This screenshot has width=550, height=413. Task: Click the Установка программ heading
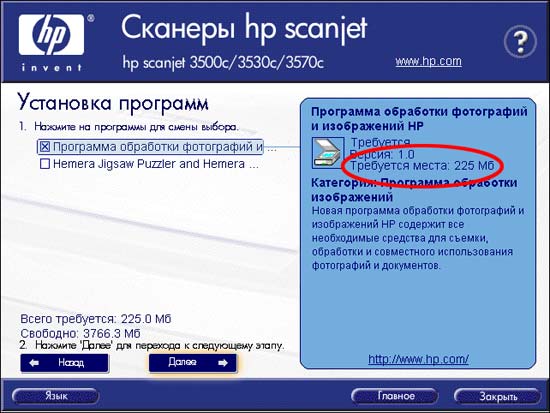click(113, 104)
